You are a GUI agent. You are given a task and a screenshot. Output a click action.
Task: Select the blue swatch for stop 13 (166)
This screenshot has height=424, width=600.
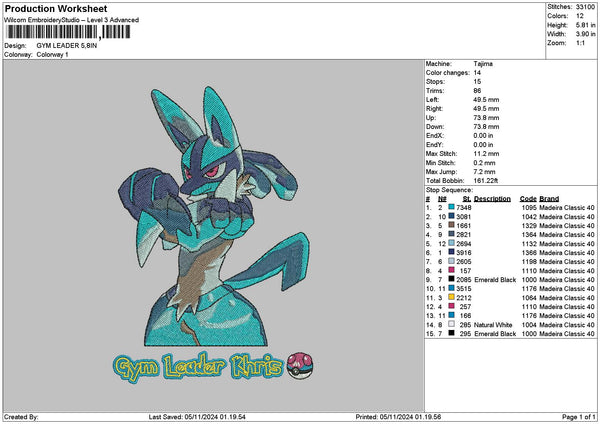452,315
